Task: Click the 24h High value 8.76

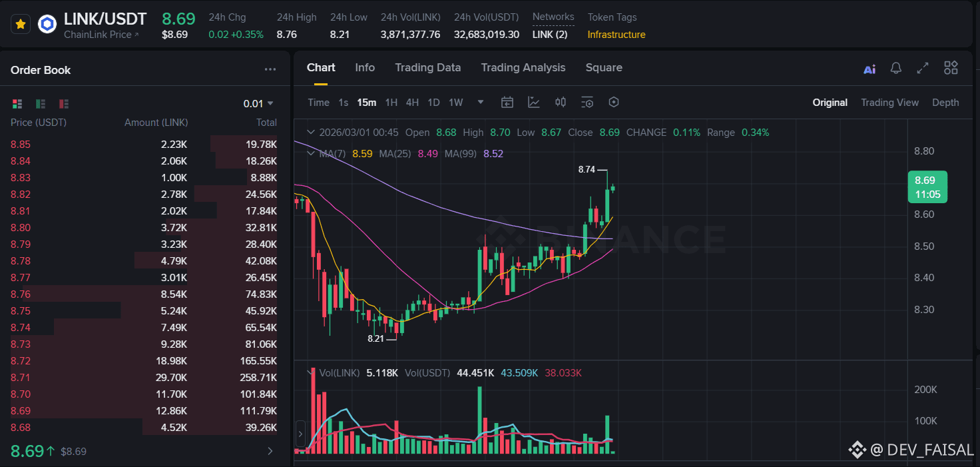Action: (287, 35)
